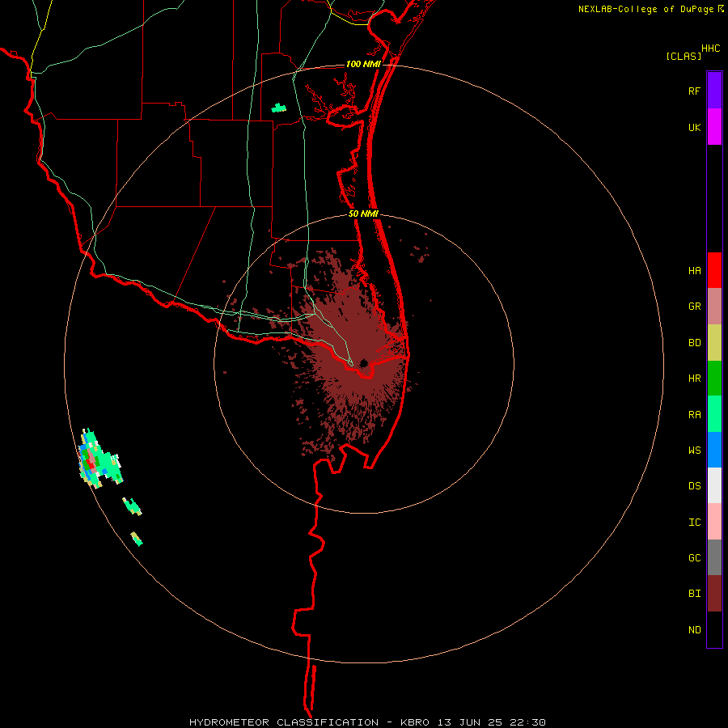This screenshot has width=728, height=728.
Task: Click the BD legend label
Action: click(x=694, y=343)
